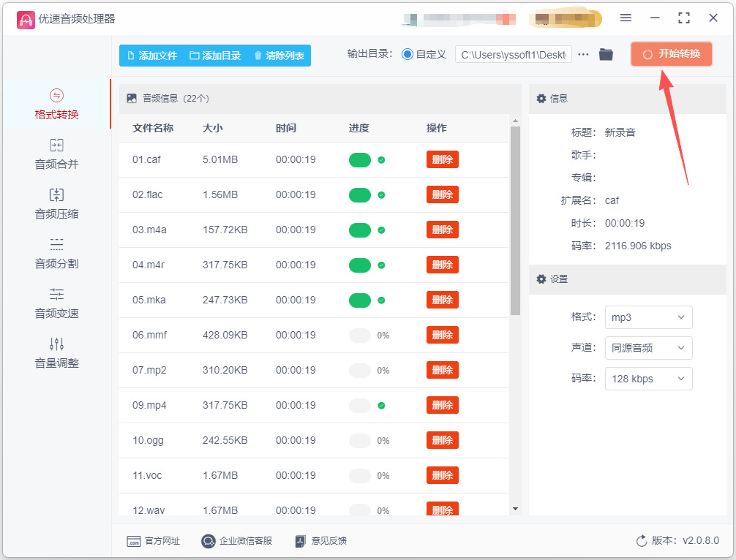Open the 意见反馈 feedback link
736x560 pixels.
321,541
